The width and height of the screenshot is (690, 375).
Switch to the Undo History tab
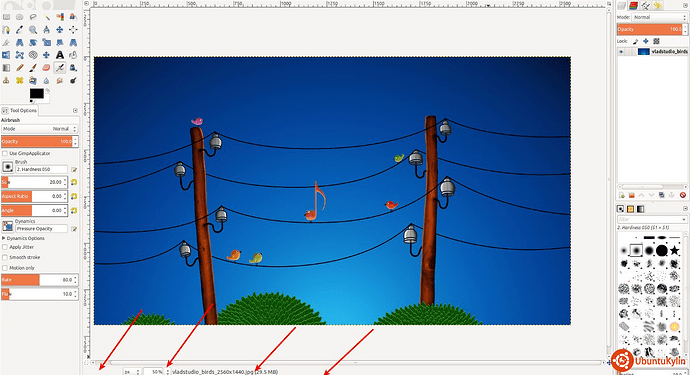[x=657, y=5]
